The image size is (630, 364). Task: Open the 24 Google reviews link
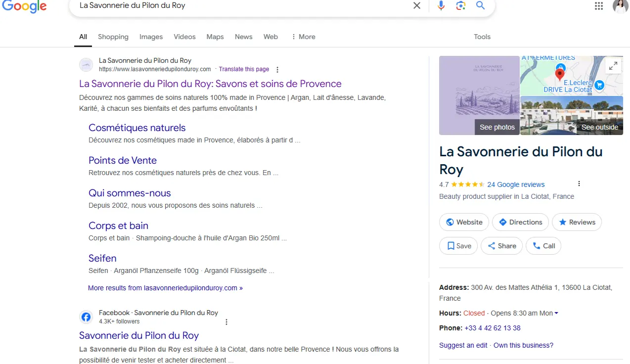click(x=516, y=184)
